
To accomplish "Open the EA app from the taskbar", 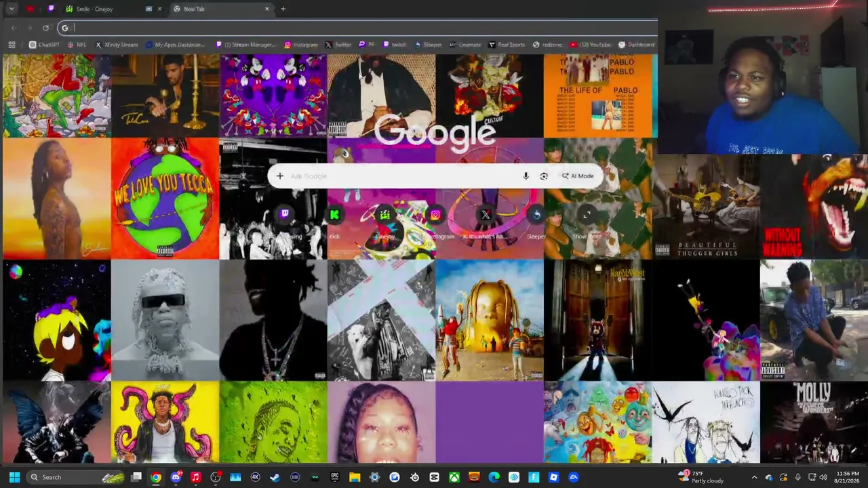I will (574, 477).
